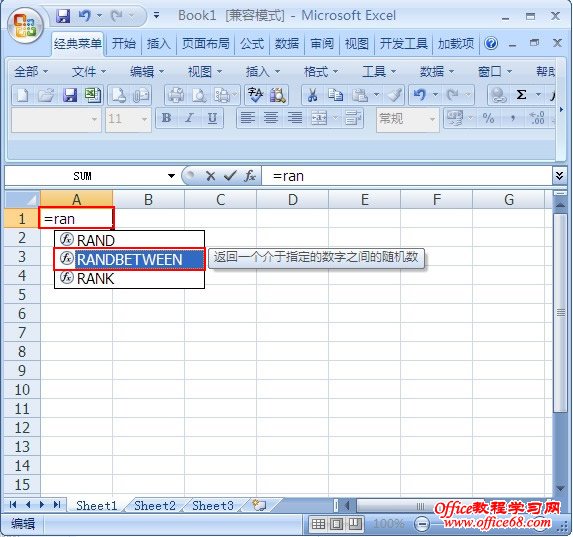The height and width of the screenshot is (537, 573).
Task: Click the New blank workbook icon
Action: click(22, 95)
